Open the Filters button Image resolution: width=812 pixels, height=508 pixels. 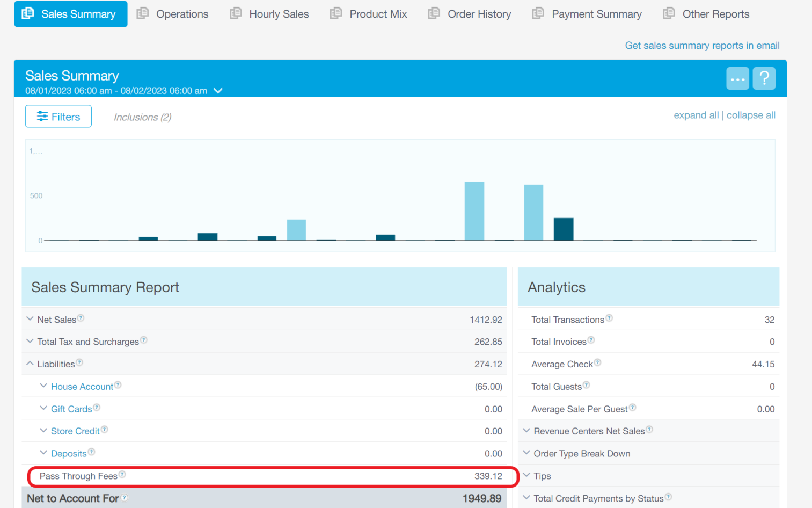click(x=58, y=117)
